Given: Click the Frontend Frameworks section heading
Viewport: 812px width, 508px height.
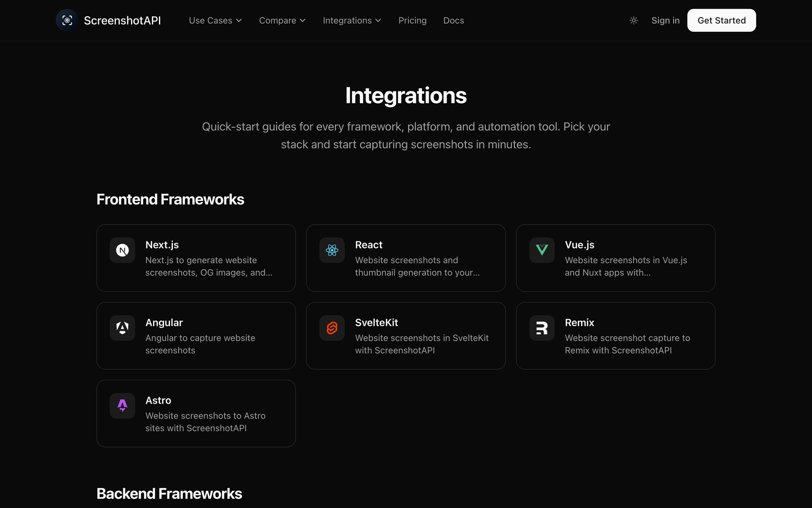Looking at the screenshot, I should [x=170, y=199].
